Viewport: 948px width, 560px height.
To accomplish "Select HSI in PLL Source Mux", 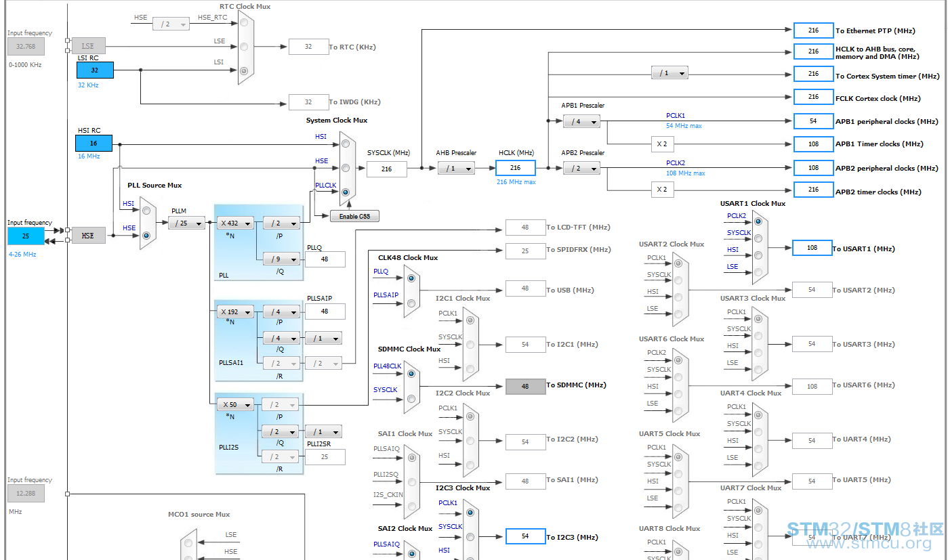I will pyautogui.click(x=146, y=211).
